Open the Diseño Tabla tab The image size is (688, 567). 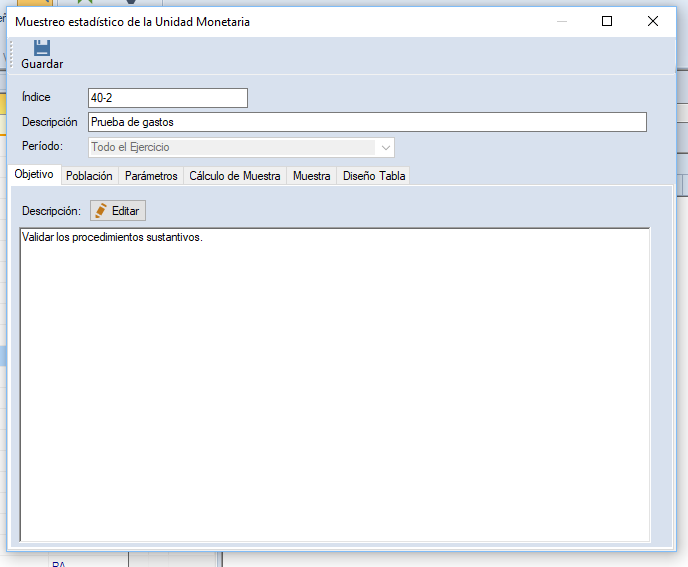click(374, 176)
